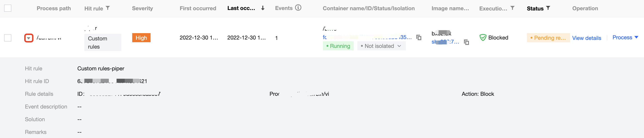644x138 pixels.
Task: Click the Pending status badge
Action: 548,38
